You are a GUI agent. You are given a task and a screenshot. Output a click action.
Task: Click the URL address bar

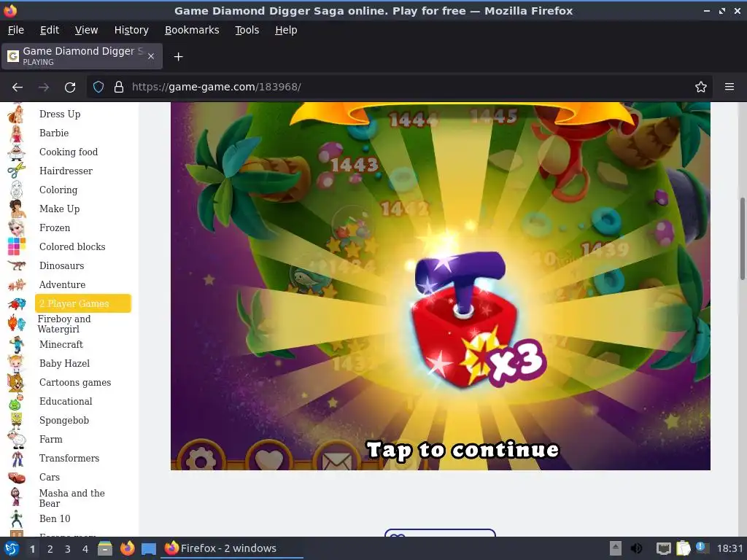pos(400,87)
